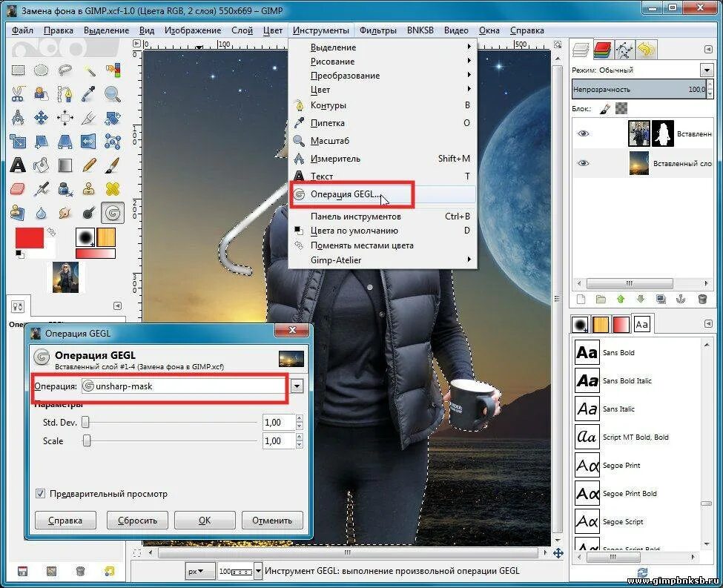Select the Color Picker eyedropper in the toolbox
Image resolution: width=723 pixels, height=588 pixels.
[x=89, y=94]
